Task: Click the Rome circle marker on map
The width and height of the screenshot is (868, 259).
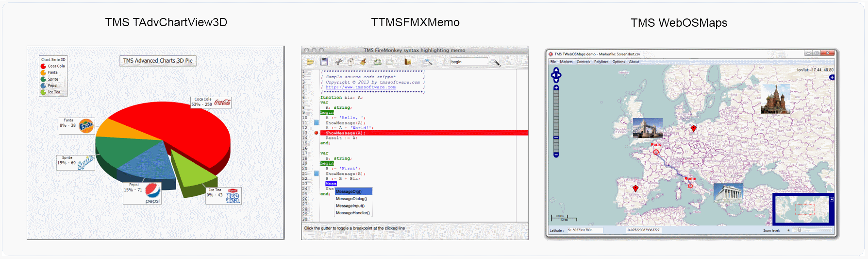Action: (x=690, y=186)
